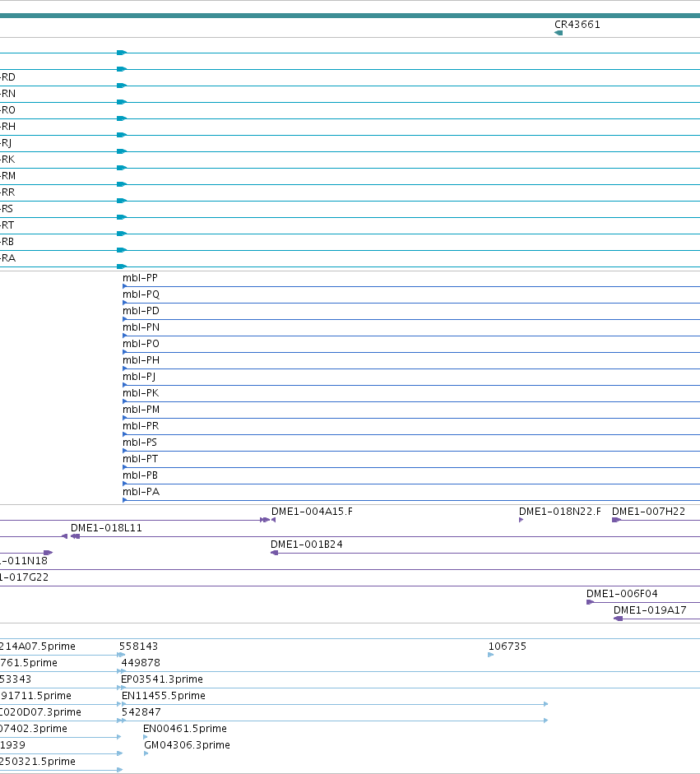Select the mbl-PT protein track label
This screenshot has height=774, width=700.
tap(140, 459)
